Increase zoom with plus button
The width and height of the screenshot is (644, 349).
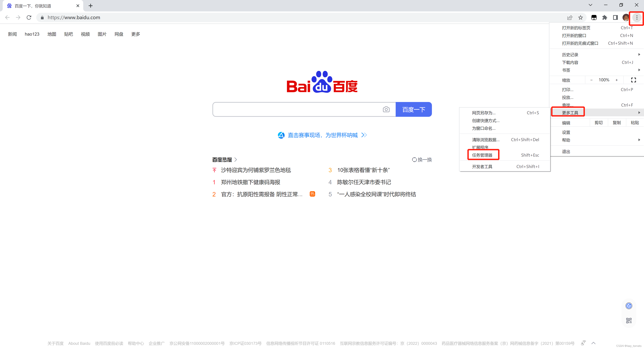pyautogui.click(x=616, y=80)
